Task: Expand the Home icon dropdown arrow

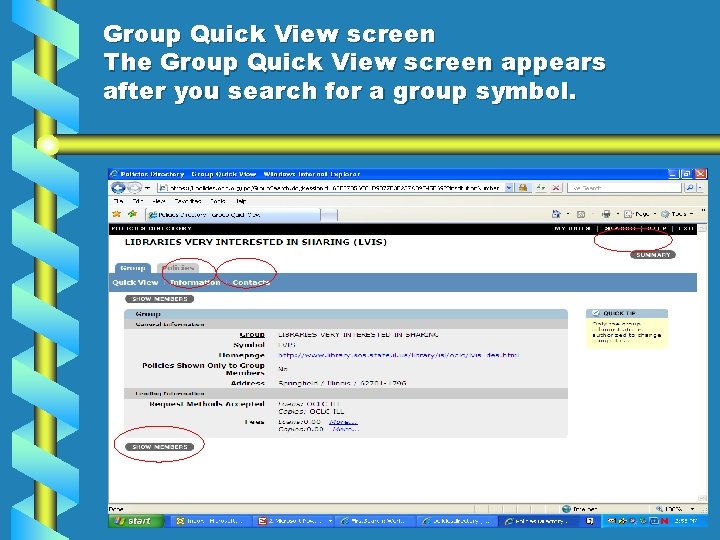Action: (x=568, y=214)
